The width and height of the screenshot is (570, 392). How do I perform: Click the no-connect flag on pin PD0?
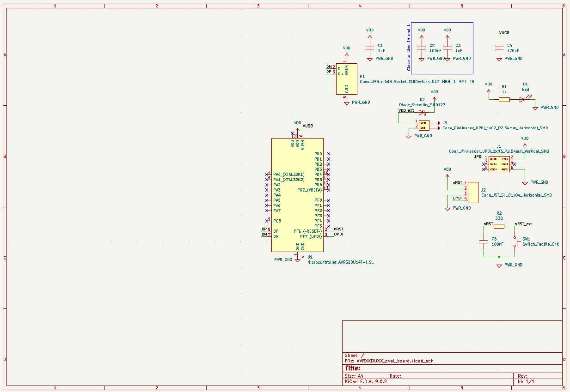pyautogui.click(x=328, y=154)
